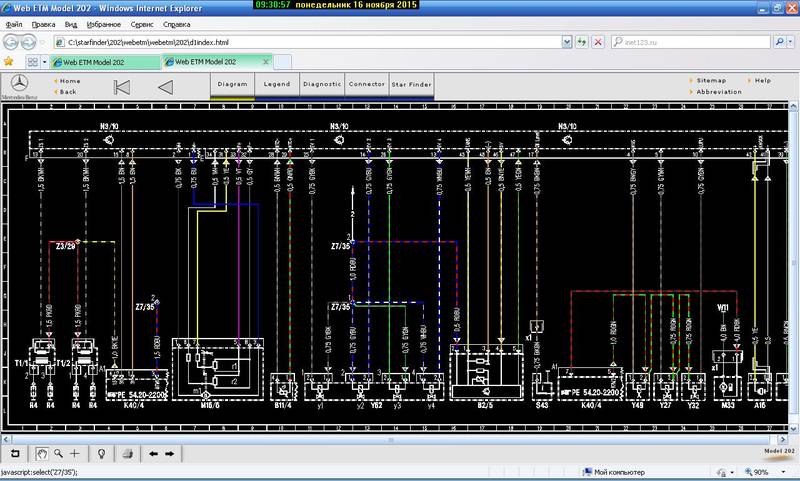Click the light bulb highlight icon

(x=102, y=453)
